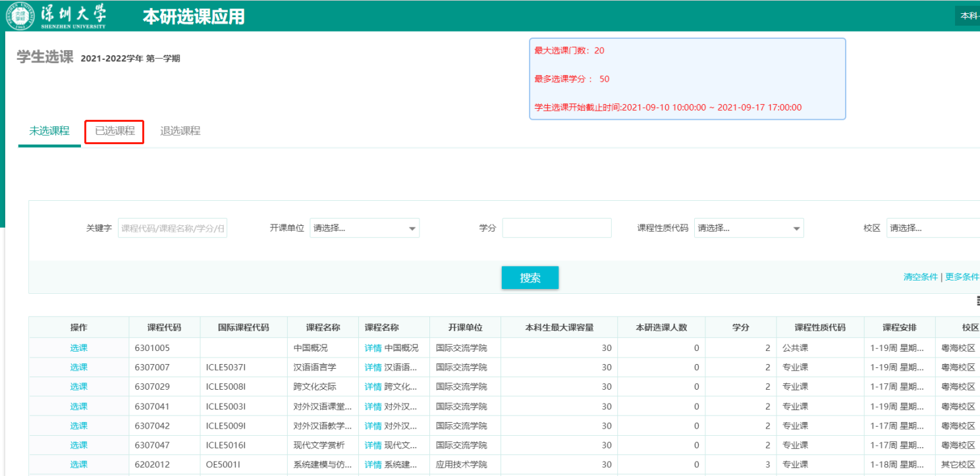Viewport: 980px width, 476px height.
Task: Click the 学分 credits input field
Action: 557,228
